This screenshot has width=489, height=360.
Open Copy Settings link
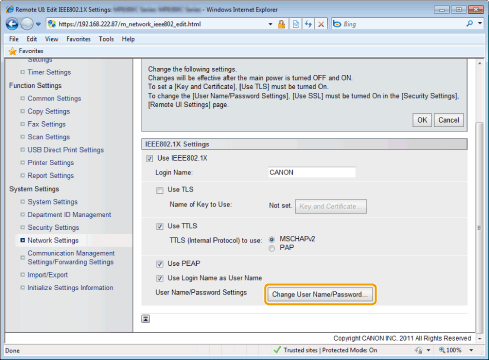click(49, 111)
